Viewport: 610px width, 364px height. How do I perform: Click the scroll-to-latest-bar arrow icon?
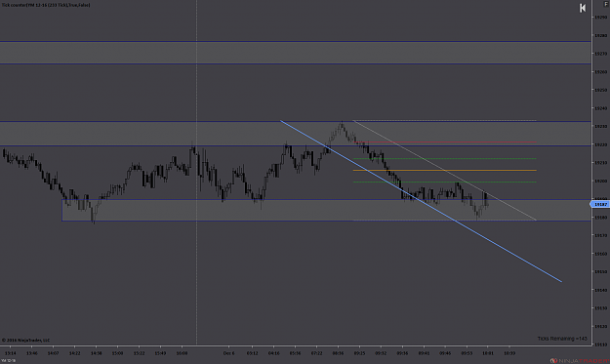(583, 8)
